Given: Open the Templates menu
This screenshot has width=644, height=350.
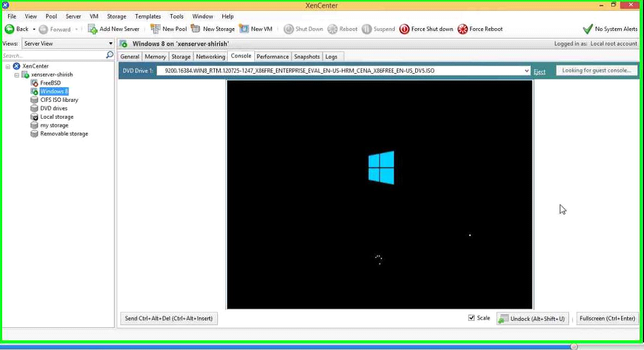Looking at the screenshot, I should pos(148,16).
